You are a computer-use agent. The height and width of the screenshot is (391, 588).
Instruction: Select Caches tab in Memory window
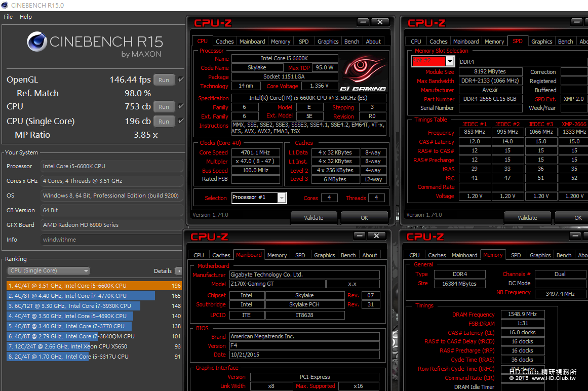pyautogui.click(x=437, y=255)
